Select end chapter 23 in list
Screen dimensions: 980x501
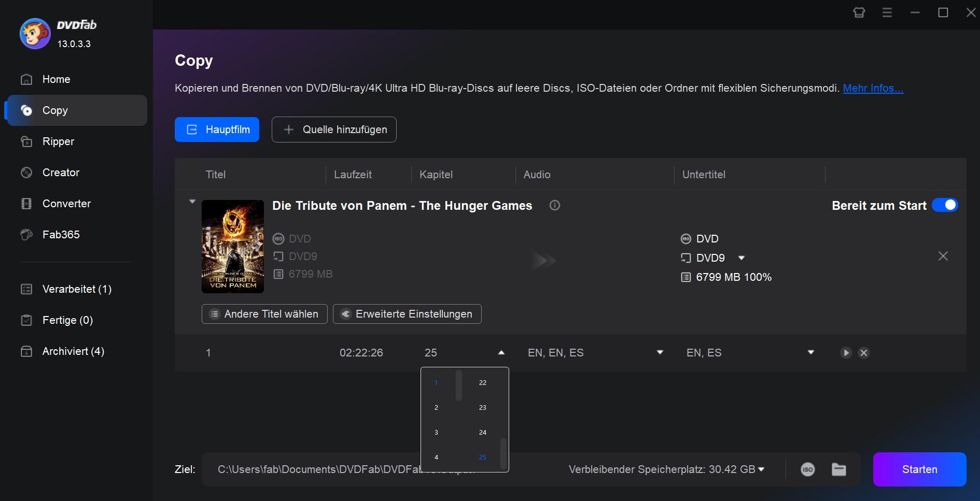[x=483, y=408]
